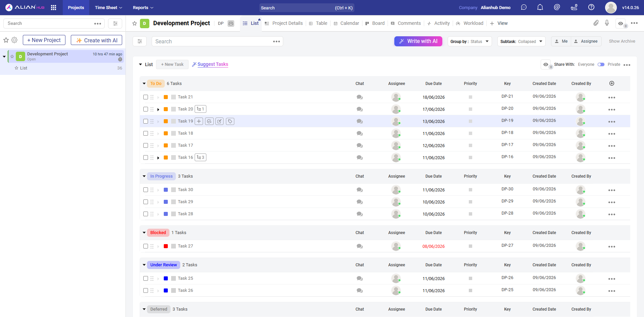This screenshot has width=644, height=317.
Task: Click the edit icon on Task 19
Action: pyautogui.click(x=219, y=121)
